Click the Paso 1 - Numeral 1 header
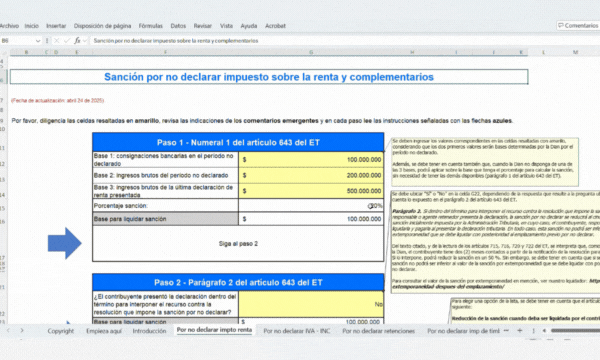 coord(238,142)
